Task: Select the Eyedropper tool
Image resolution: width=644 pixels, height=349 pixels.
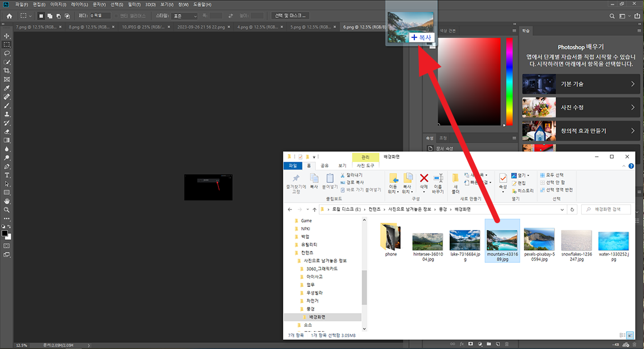Action: pos(7,88)
